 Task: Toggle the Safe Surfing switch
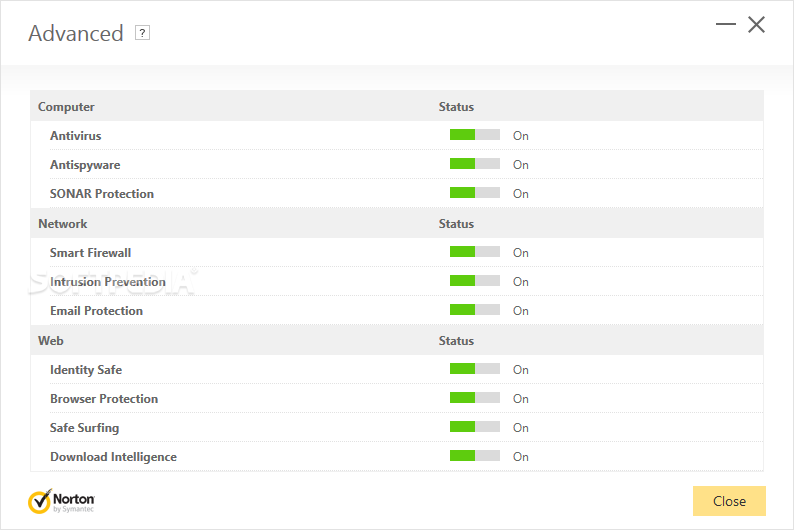[474, 426]
